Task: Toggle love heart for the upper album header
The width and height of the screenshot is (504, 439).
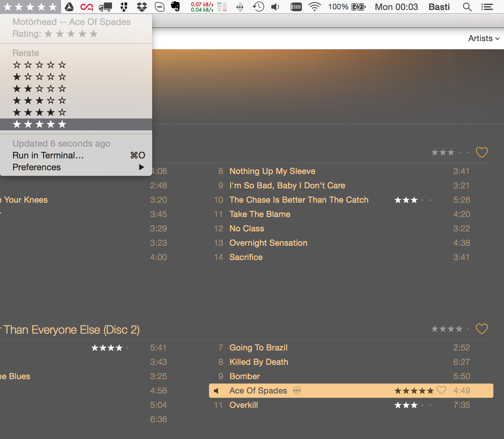Action: pyautogui.click(x=482, y=152)
